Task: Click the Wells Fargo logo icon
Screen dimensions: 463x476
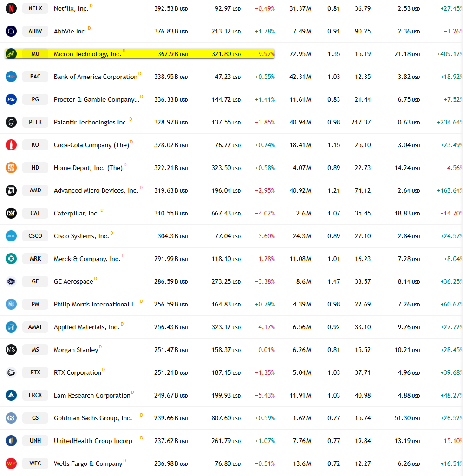Action: pyautogui.click(x=11, y=463)
